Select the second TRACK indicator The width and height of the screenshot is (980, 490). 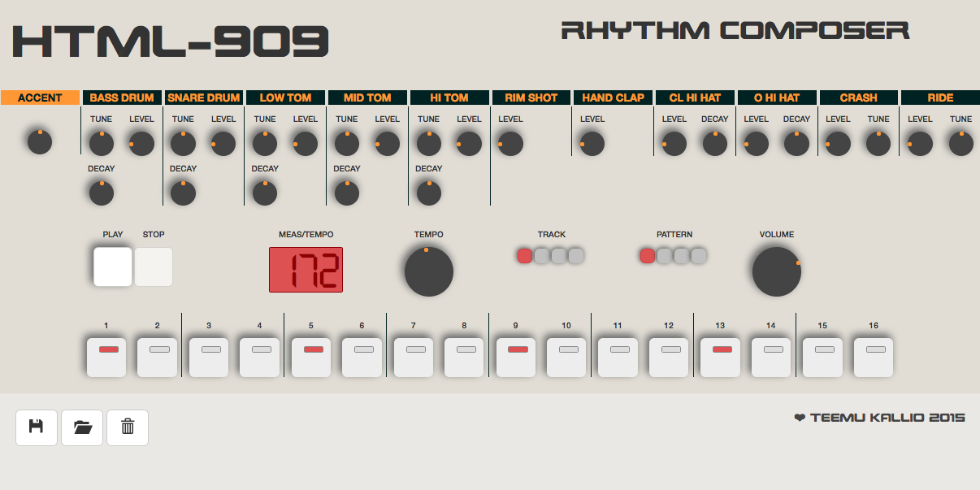[x=541, y=255]
